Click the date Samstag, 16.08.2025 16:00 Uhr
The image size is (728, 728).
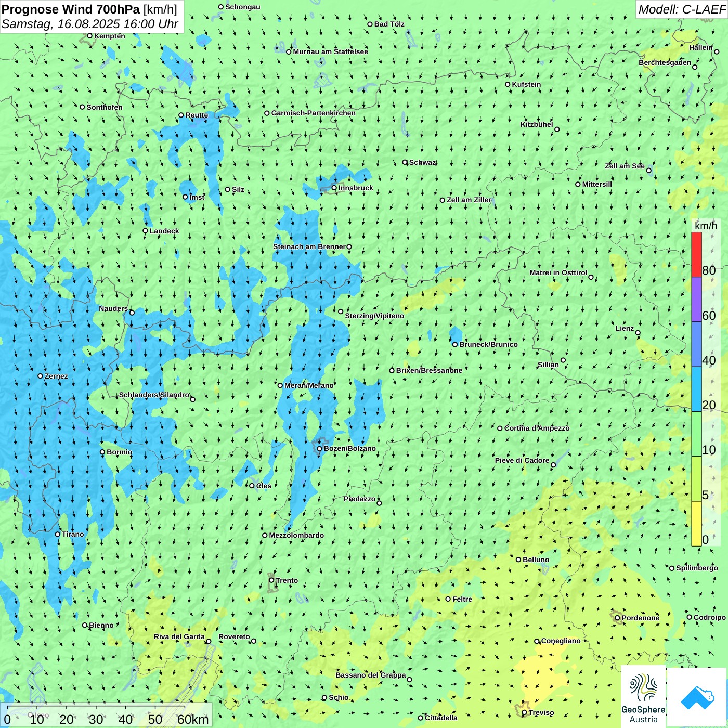[x=90, y=24]
